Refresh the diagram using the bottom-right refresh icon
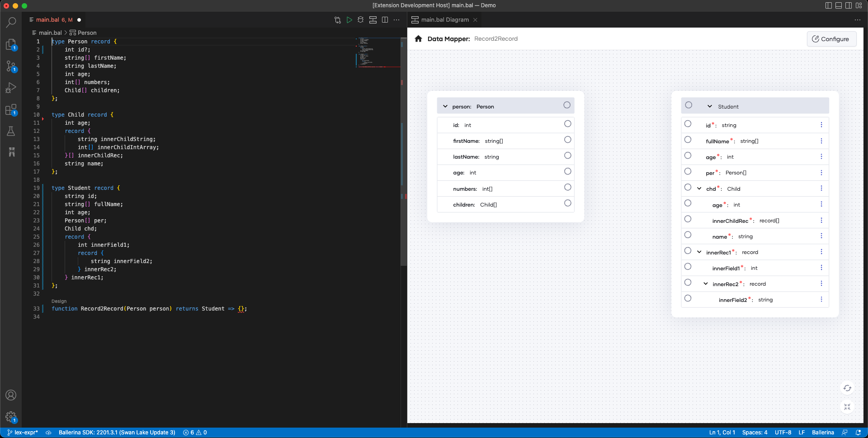The width and height of the screenshot is (868, 438). [x=848, y=388]
